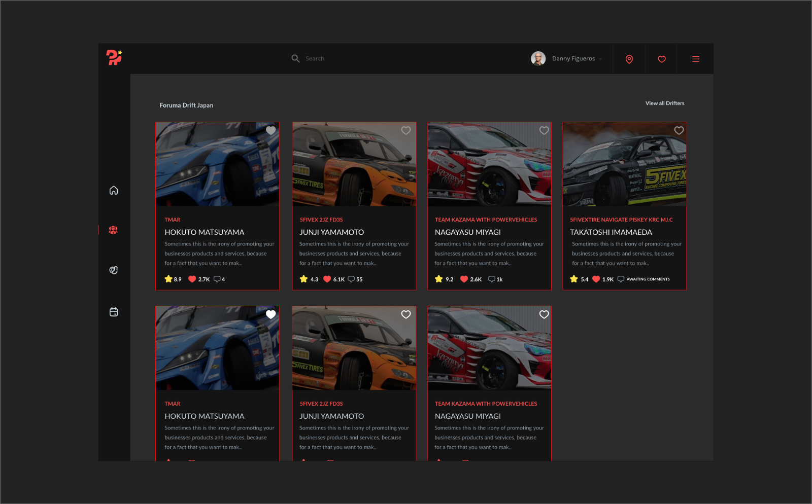812x504 pixels.
Task: Open blue car image, first row
Action: tap(217, 164)
